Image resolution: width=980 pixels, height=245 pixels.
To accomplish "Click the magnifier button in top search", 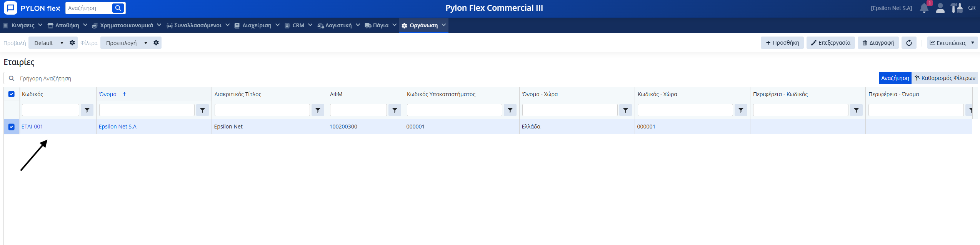I will tap(118, 8).
